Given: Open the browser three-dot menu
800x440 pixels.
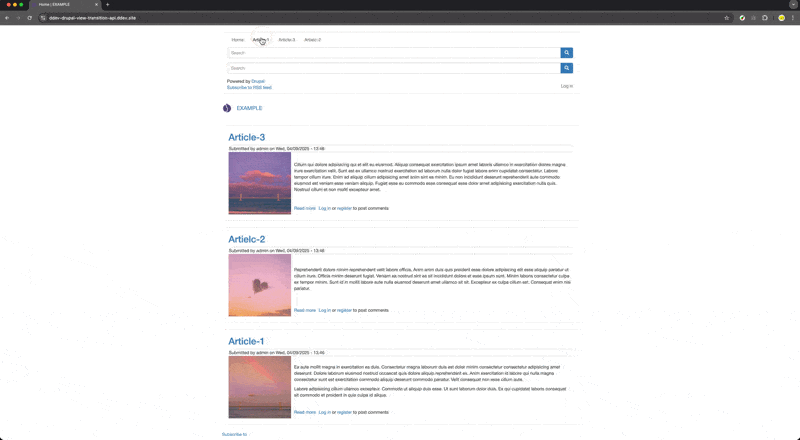Looking at the screenshot, I should pyautogui.click(x=793, y=18).
